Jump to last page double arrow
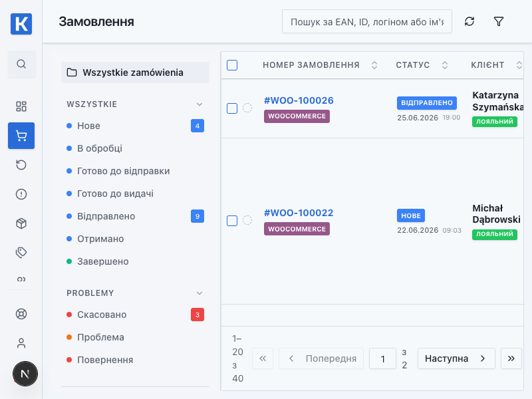 [511, 358]
